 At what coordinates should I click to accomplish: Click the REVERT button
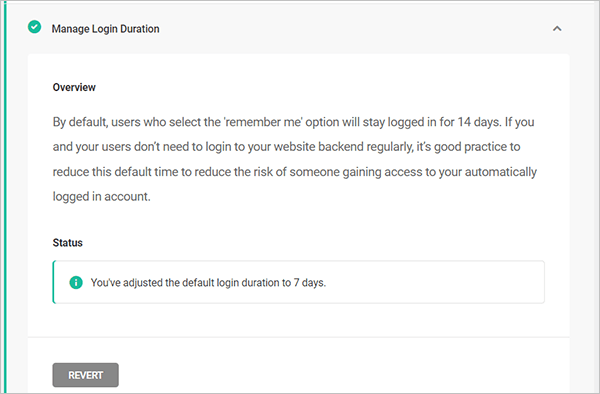pyautogui.click(x=85, y=375)
